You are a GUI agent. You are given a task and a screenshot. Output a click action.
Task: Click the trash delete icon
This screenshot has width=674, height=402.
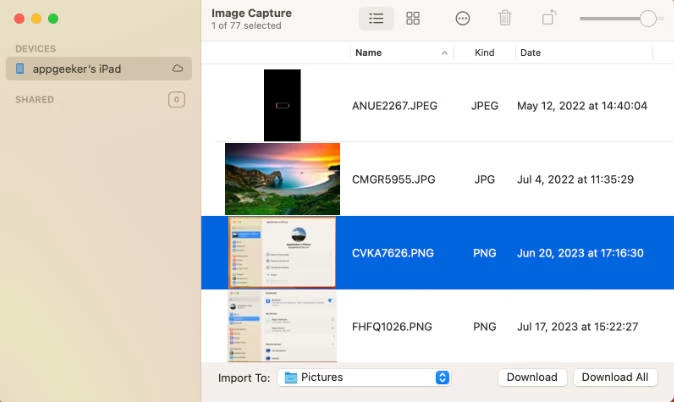(505, 19)
